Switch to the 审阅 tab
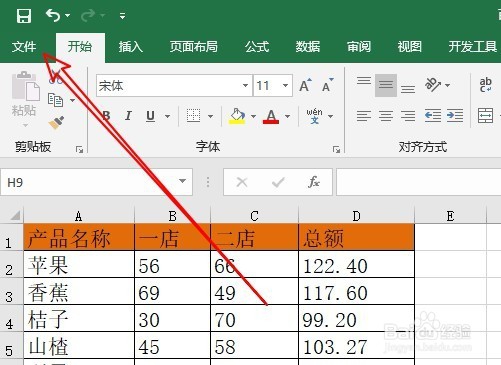Image resolution: width=501 pixels, height=365 pixels. (359, 47)
